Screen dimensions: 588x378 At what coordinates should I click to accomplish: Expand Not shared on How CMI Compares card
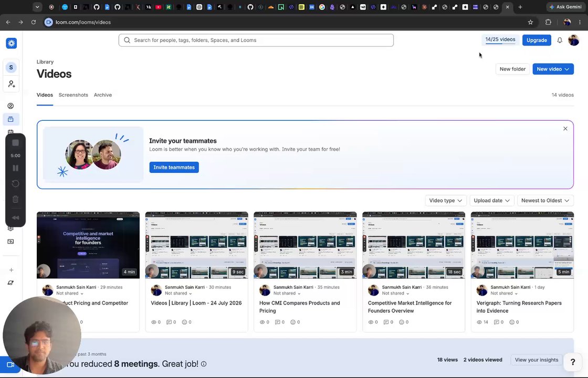[x=287, y=293]
